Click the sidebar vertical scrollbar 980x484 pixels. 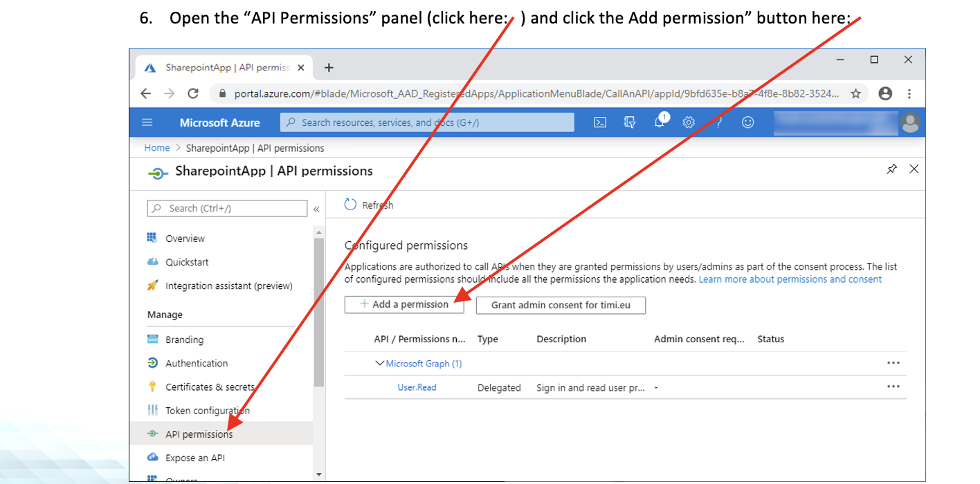tap(318, 311)
